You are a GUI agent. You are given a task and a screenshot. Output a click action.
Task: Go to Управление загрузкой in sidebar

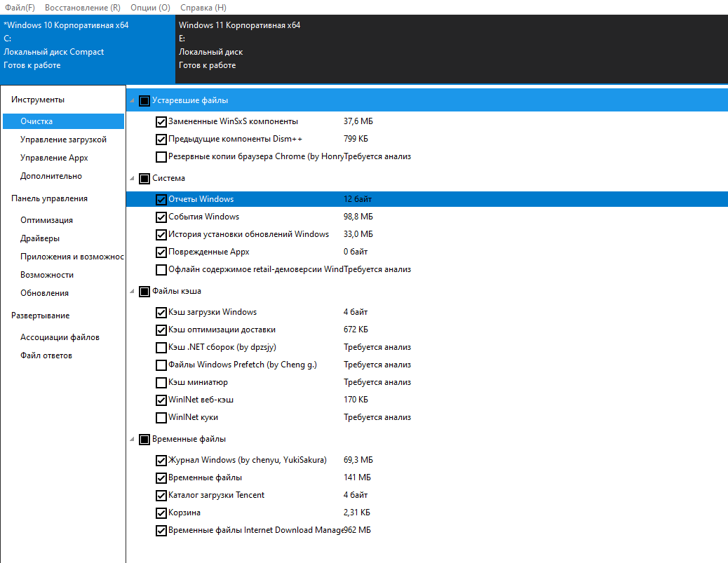[63, 140]
